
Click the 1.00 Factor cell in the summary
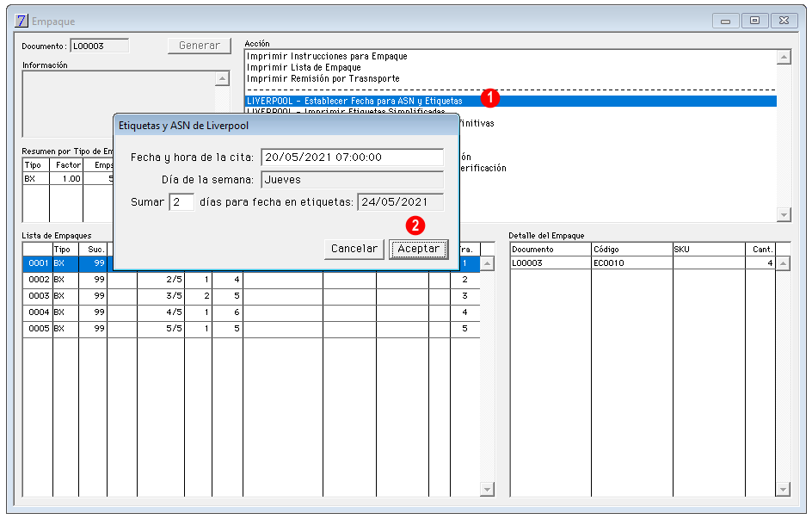pos(66,179)
